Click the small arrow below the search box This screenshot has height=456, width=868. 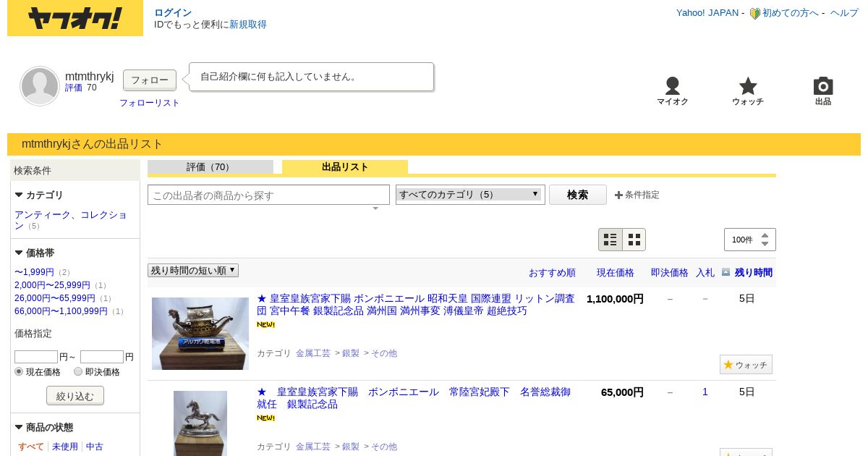(x=375, y=208)
